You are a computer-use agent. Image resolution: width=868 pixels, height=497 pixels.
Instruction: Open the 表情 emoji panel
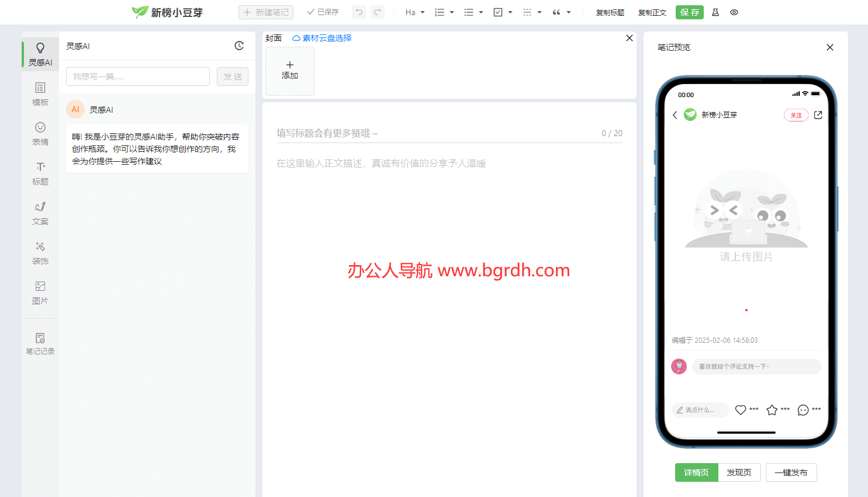(x=40, y=133)
